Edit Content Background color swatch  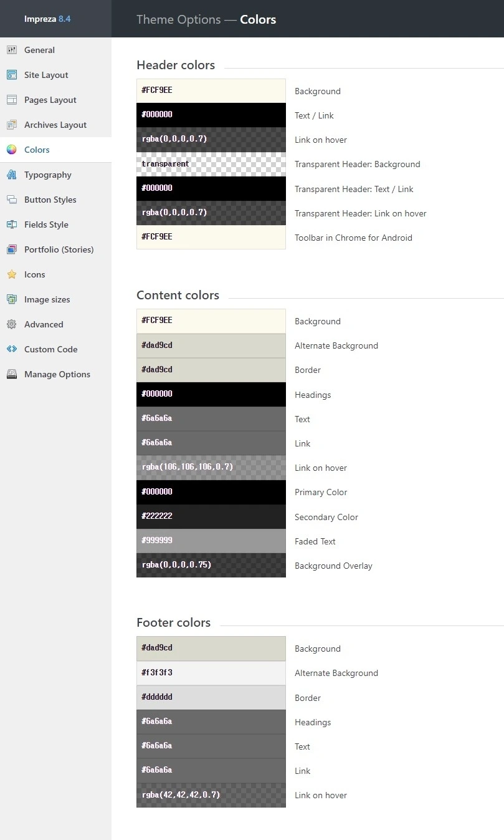[x=211, y=321]
